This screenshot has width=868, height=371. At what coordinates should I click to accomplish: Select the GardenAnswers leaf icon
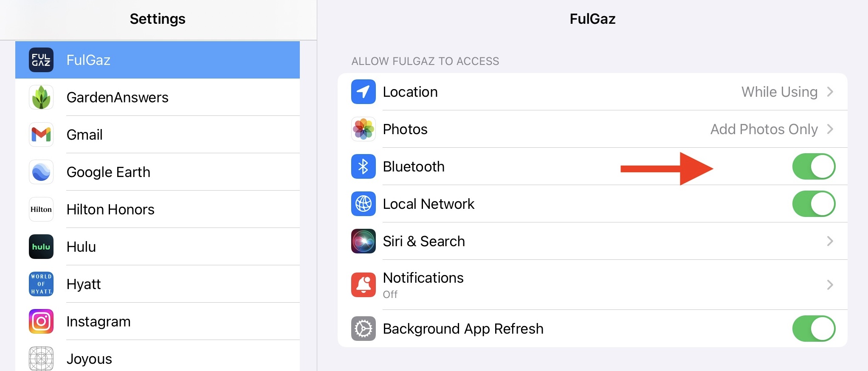click(x=41, y=97)
